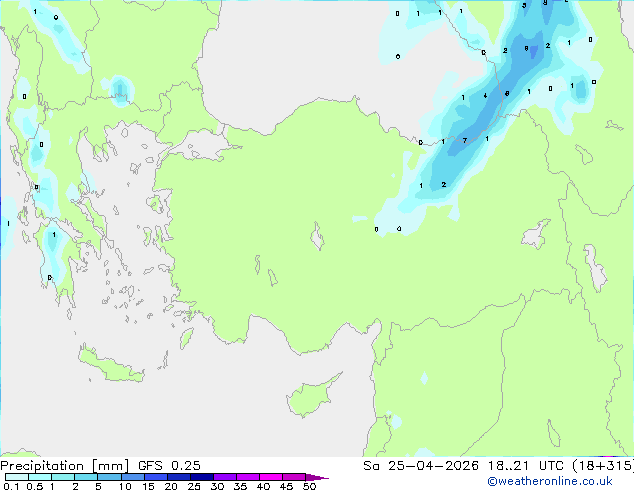The image size is (634, 490).
Task: Pick the 40–45 mm bright magenta swatch
Action: (x=271, y=477)
